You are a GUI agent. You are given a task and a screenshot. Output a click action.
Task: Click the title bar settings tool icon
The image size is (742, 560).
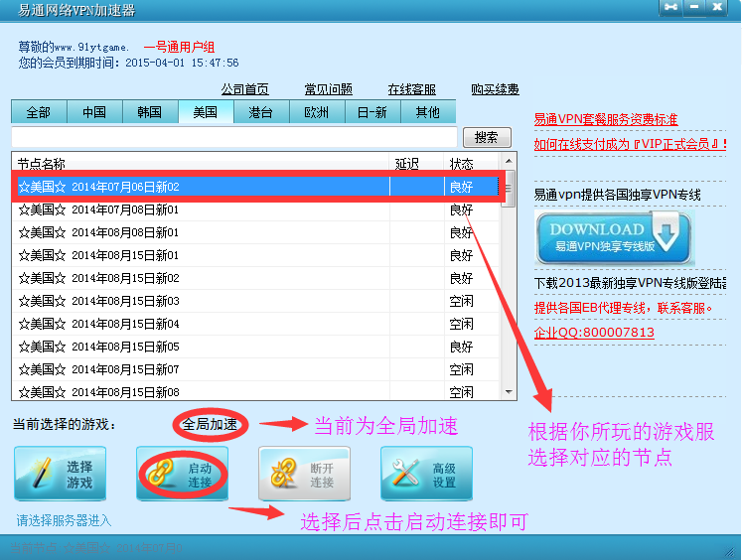pyautogui.click(x=671, y=8)
